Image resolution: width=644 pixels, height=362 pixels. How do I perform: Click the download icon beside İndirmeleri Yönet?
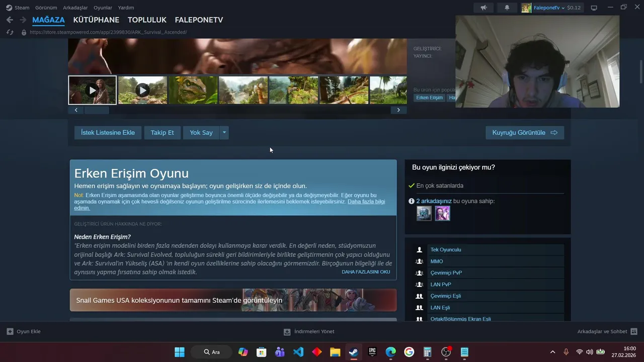[x=287, y=331]
